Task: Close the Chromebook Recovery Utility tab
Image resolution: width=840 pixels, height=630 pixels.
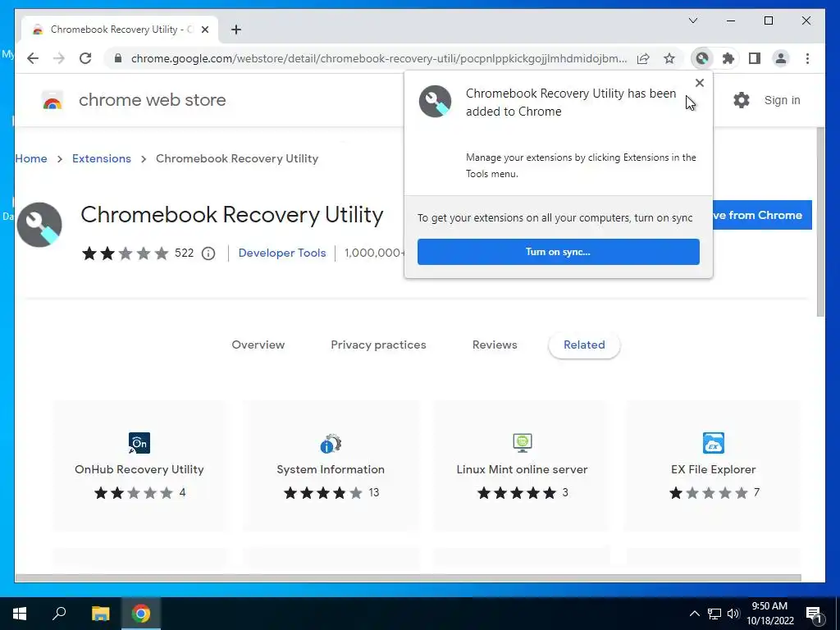Action: (204, 30)
